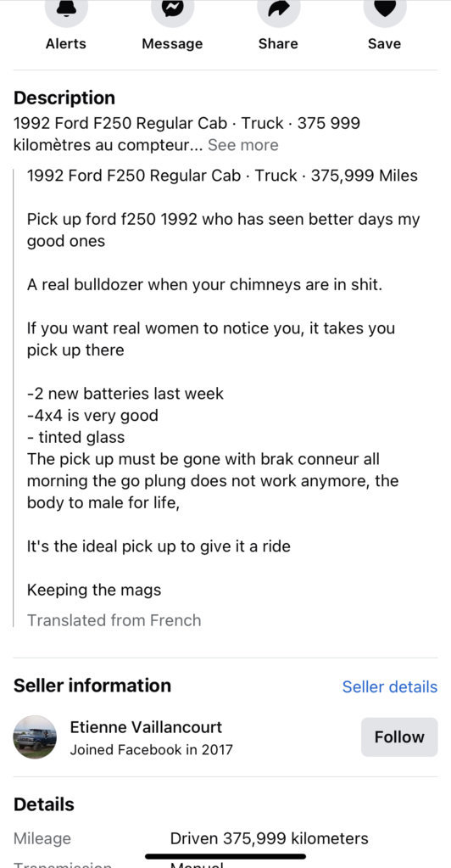Tap the home indicator bar at bottom

click(225, 856)
